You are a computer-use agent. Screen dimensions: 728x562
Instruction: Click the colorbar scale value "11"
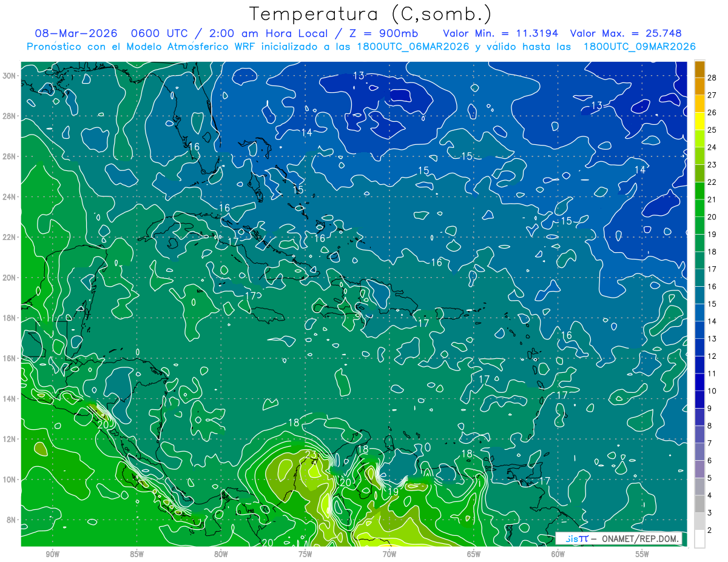(x=712, y=373)
